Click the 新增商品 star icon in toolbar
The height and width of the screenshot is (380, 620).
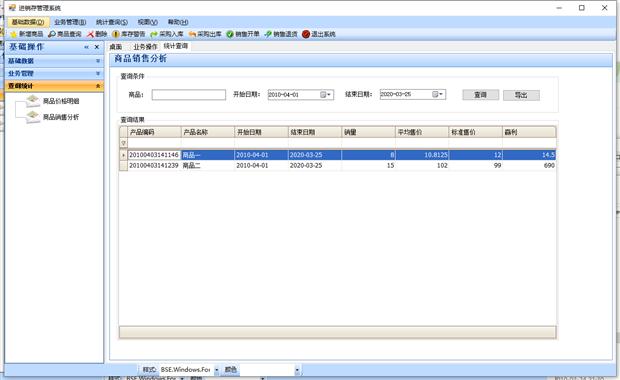(x=14, y=34)
